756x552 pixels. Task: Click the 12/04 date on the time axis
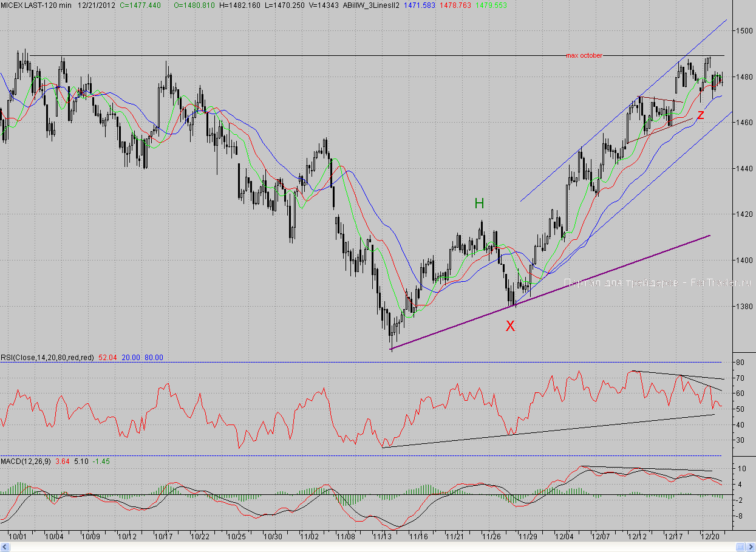564,537
